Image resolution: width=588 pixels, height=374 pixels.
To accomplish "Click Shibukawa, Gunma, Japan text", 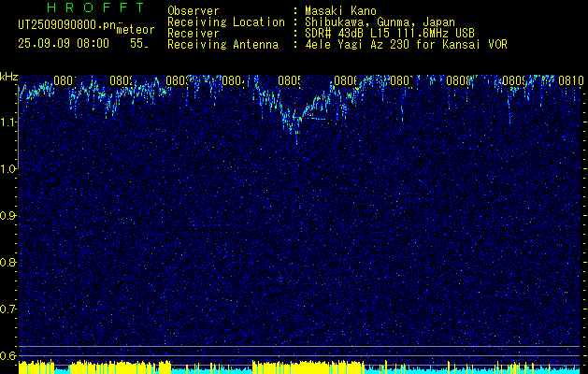I will tap(380, 22).
